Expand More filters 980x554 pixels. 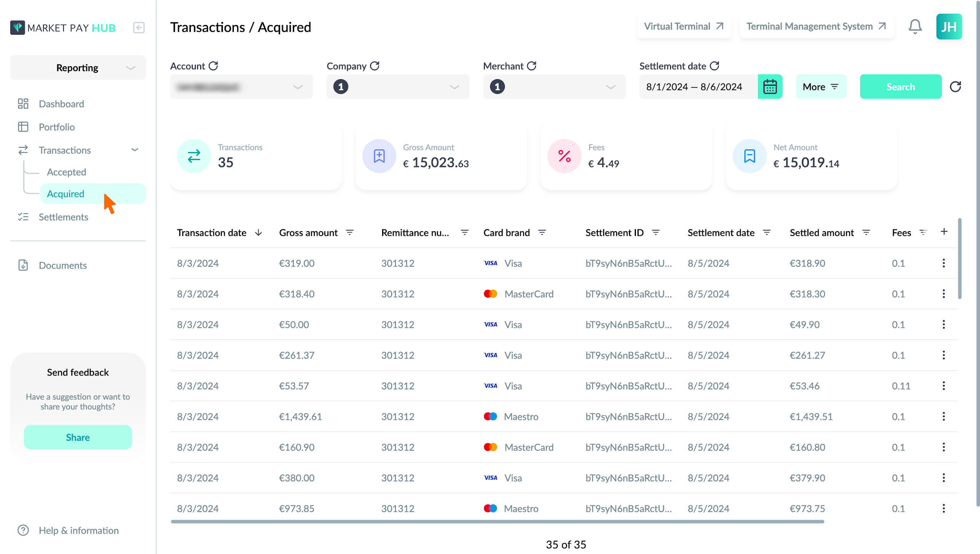pos(821,87)
